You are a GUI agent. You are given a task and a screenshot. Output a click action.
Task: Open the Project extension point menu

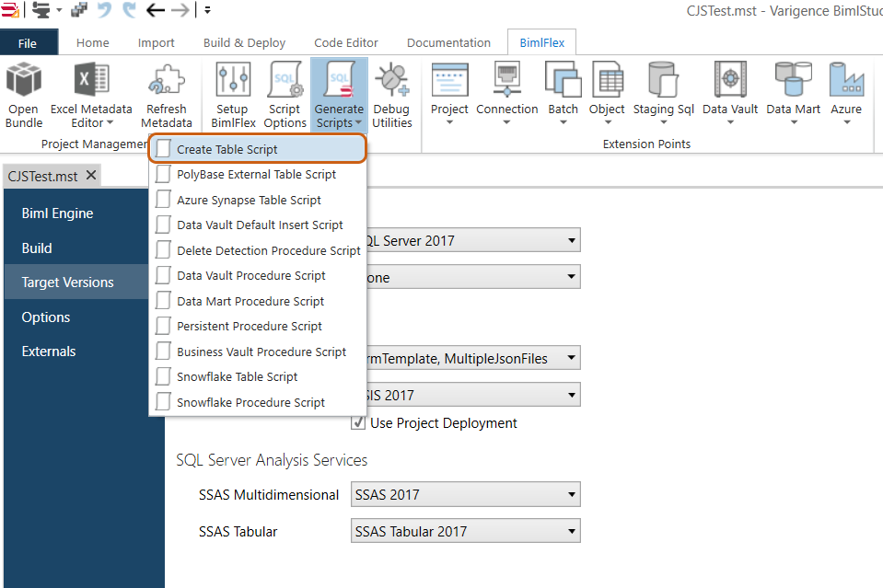(x=449, y=94)
